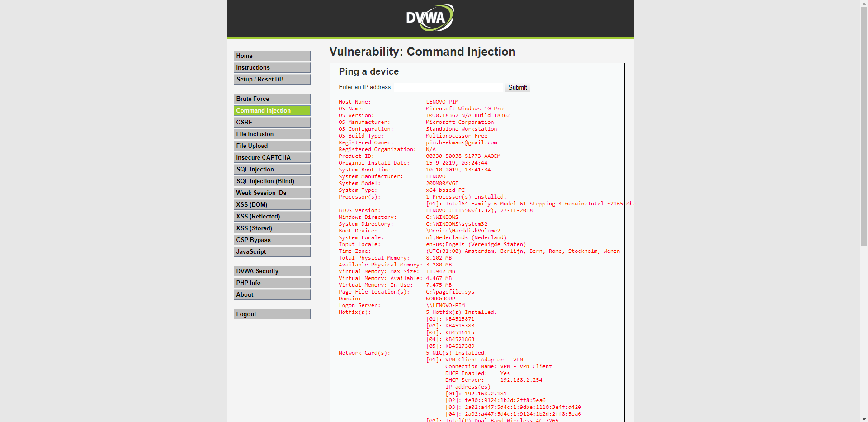Open XSS (Reflected) page

272,216
